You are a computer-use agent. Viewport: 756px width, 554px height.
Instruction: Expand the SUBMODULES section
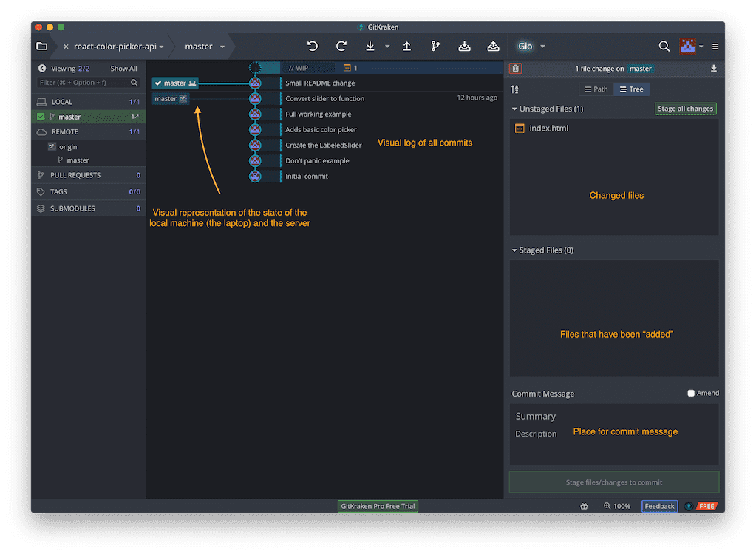[88, 208]
